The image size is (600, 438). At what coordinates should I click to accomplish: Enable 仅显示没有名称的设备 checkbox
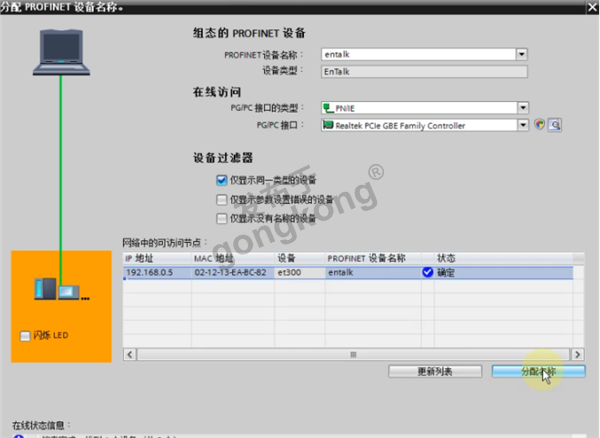tap(222, 218)
